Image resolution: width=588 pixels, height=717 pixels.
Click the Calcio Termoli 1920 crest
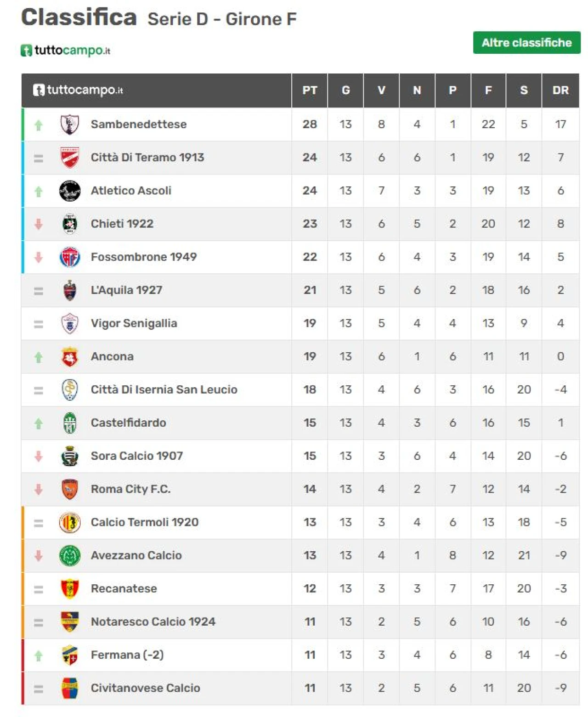coord(70,522)
